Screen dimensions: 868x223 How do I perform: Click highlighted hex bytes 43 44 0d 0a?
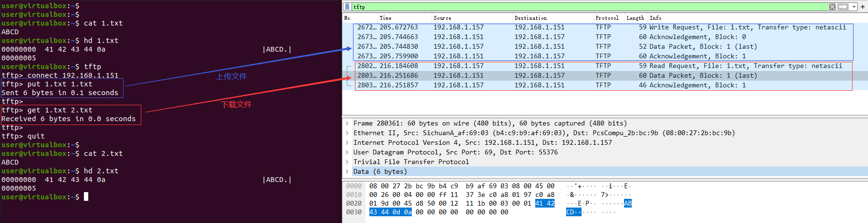coord(391,212)
